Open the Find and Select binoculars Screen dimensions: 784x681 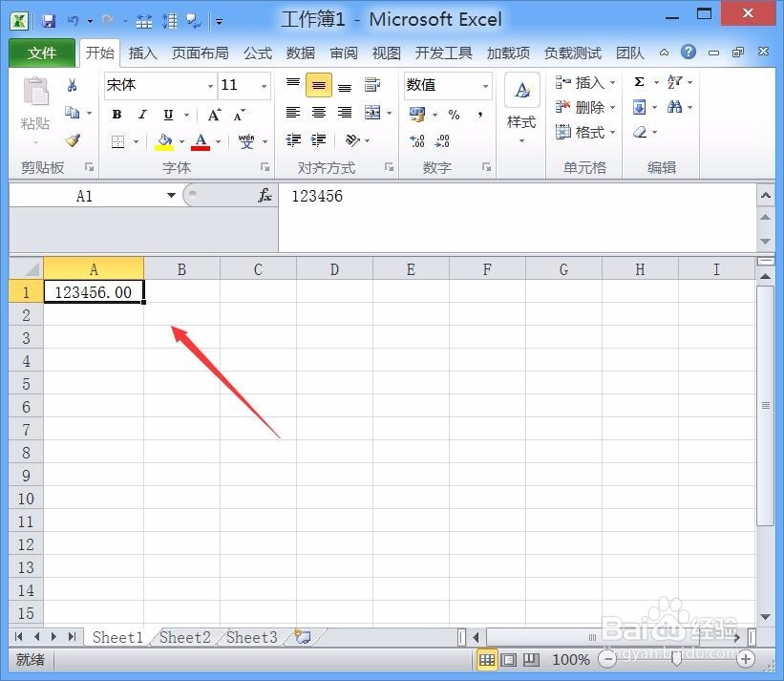click(x=674, y=107)
